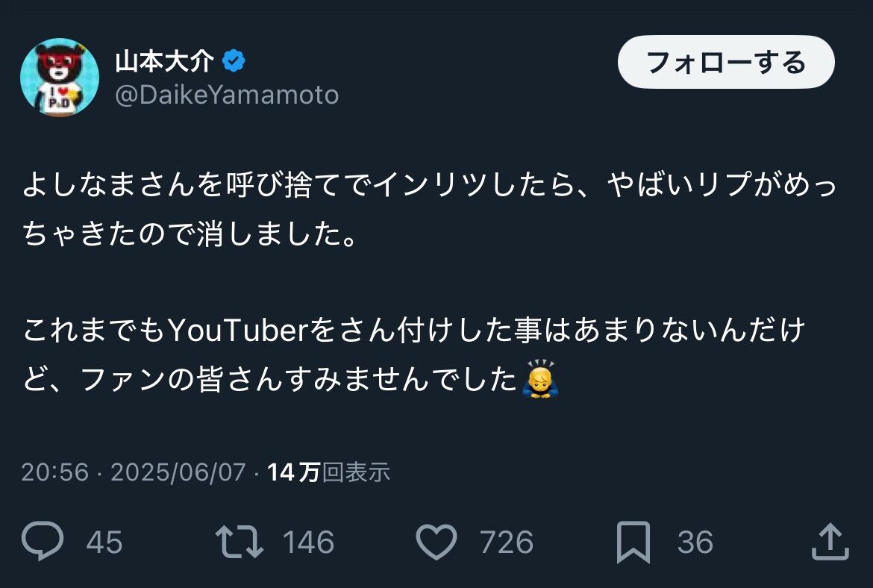Click the 20:56 post timestamp
Image resolution: width=873 pixels, height=588 pixels.
[55, 472]
